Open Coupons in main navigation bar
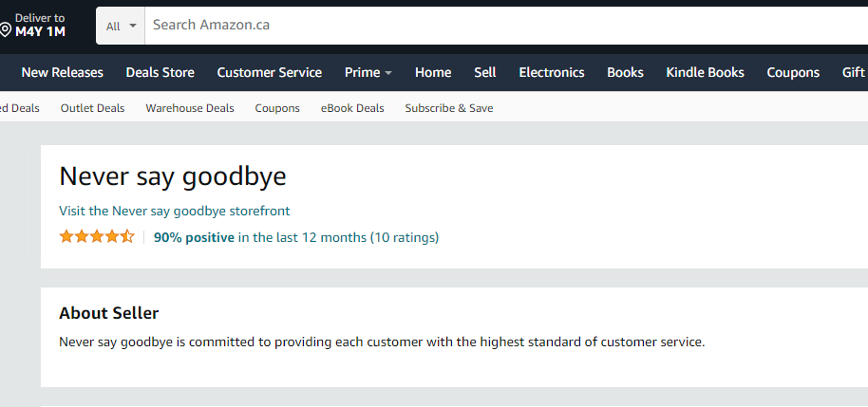 point(793,72)
